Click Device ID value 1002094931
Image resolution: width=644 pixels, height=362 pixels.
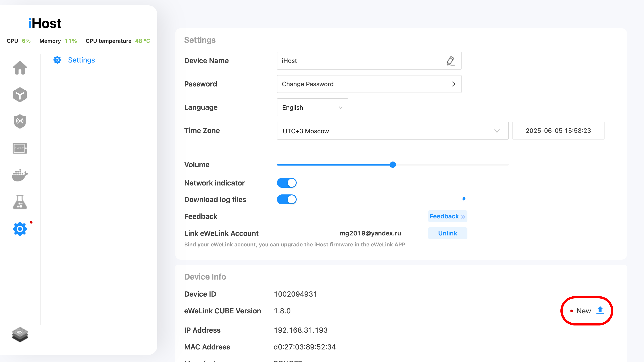point(296,294)
